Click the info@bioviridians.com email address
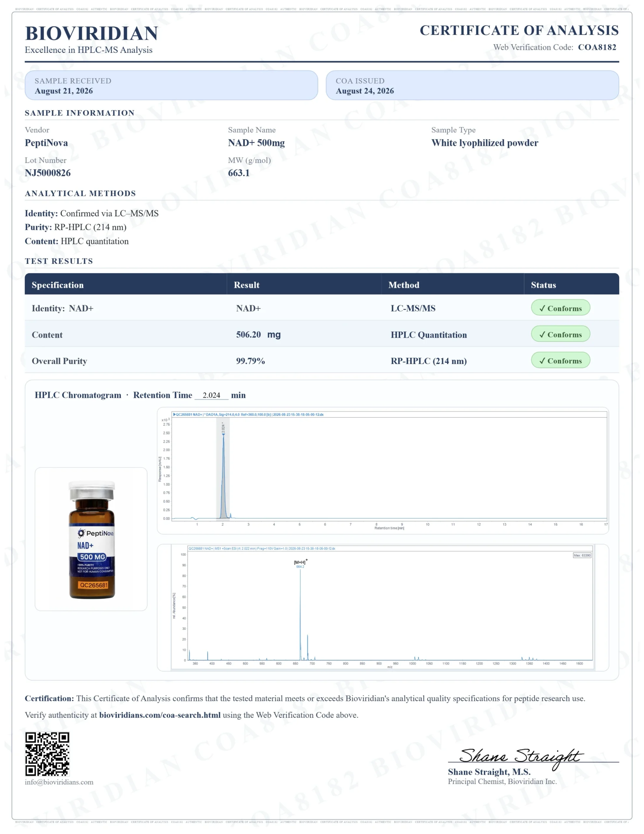This screenshot has width=644, height=834. 59,782
